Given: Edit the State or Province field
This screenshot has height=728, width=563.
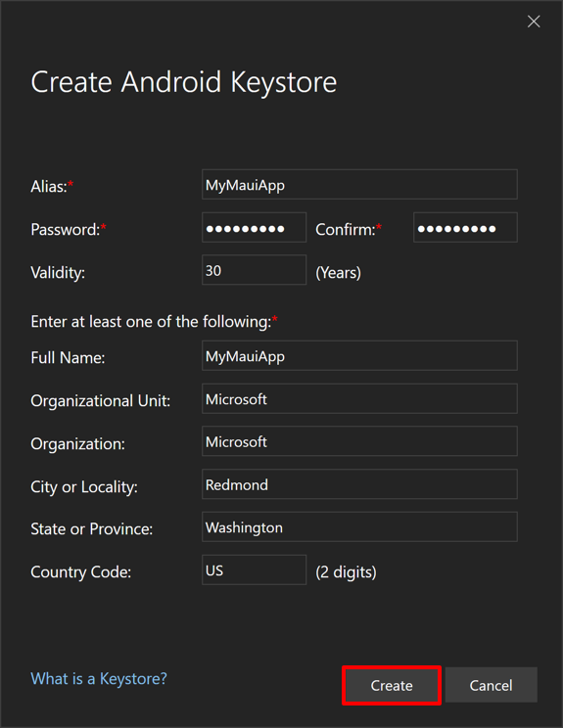Looking at the screenshot, I should [x=359, y=527].
